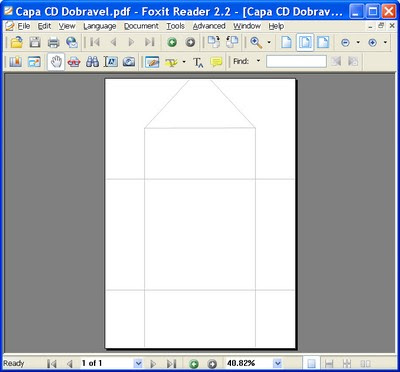
Task: Toggle the Fit Page view button
Action: pos(305,42)
